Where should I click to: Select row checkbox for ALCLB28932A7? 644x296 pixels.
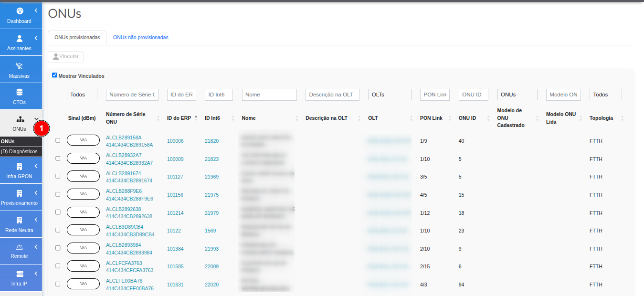pyautogui.click(x=58, y=158)
